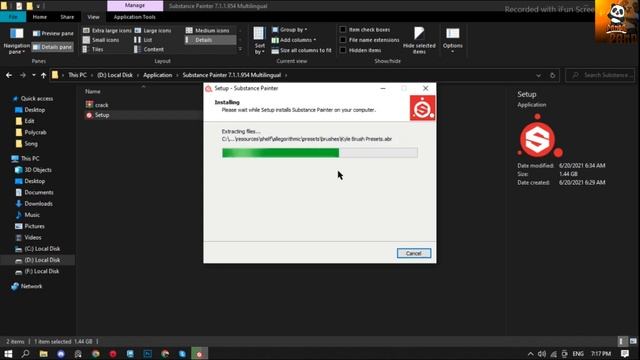The width and height of the screenshot is (640, 360).
Task: Open Documents in sidebar
Action: 39,192
